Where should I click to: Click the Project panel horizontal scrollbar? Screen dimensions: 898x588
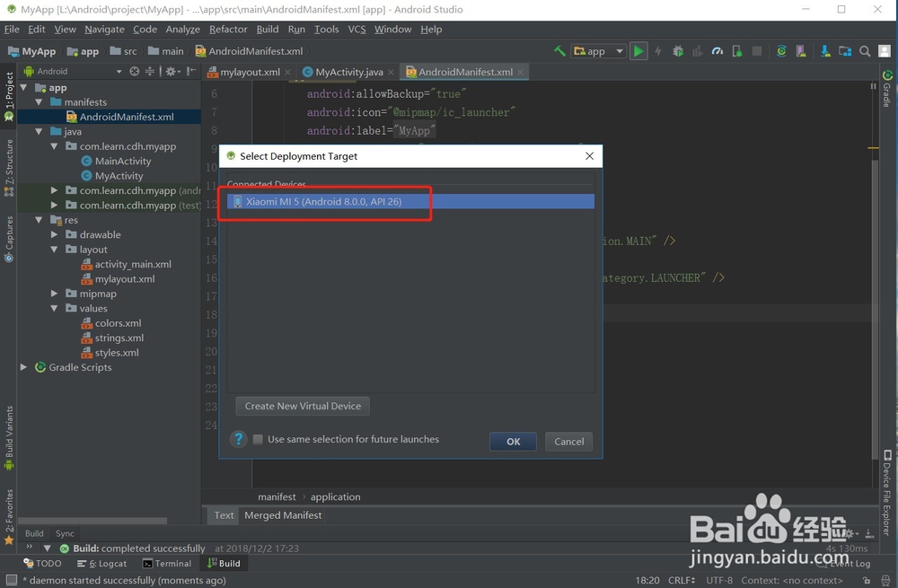tap(92, 521)
